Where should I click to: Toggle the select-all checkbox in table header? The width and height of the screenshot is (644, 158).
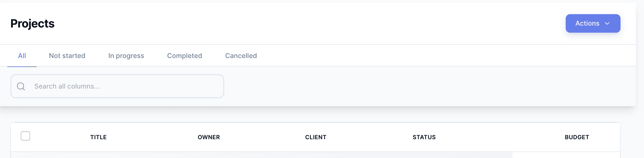pos(25,136)
